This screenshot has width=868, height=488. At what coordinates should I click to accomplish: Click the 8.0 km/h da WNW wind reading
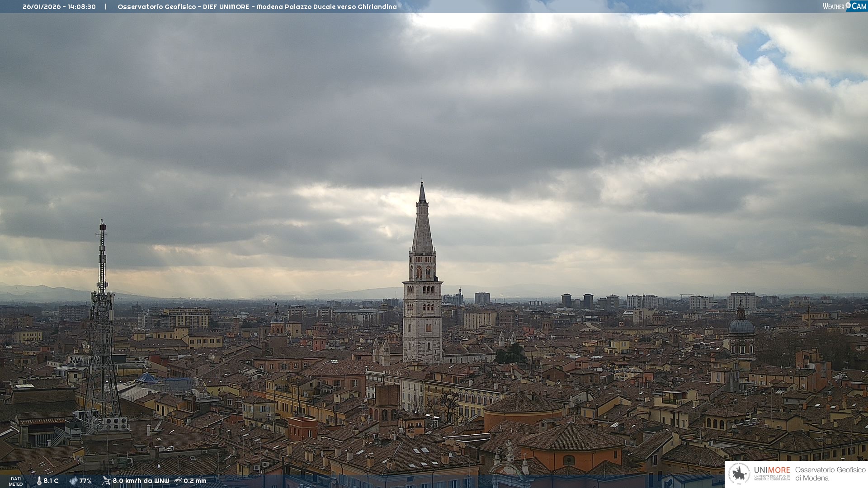tap(141, 481)
